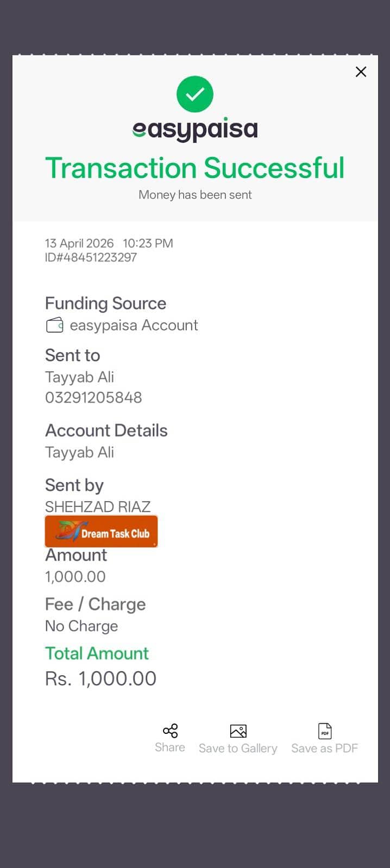Tap the Rs. 1,000.00 total amount
This screenshot has height=868, width=390.
coord(100,679)
